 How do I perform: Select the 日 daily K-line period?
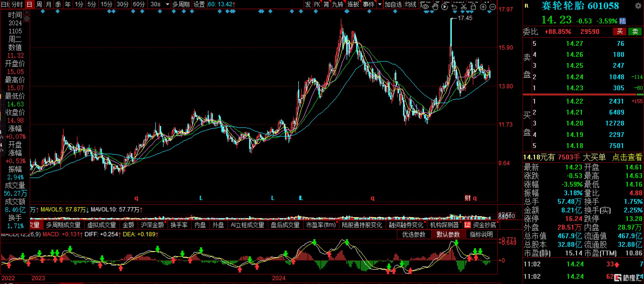tap(29, 4)
